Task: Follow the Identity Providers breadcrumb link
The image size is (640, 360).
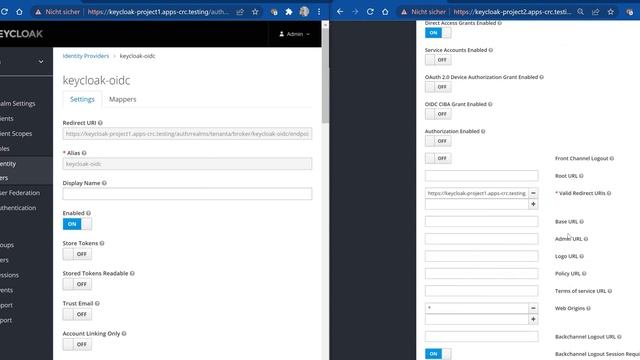Action: point(86,56)
